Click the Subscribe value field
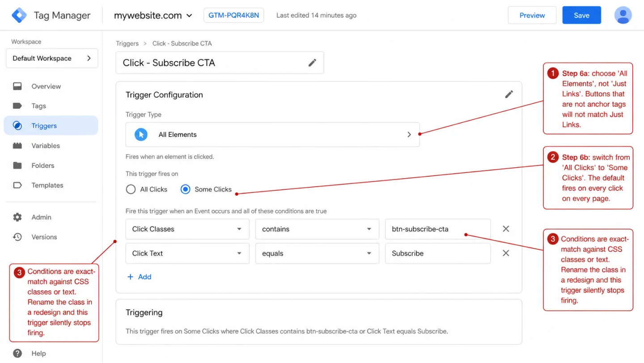Image resolution: width=644 pixels, height=363 pixels. (x=438, y=253)
